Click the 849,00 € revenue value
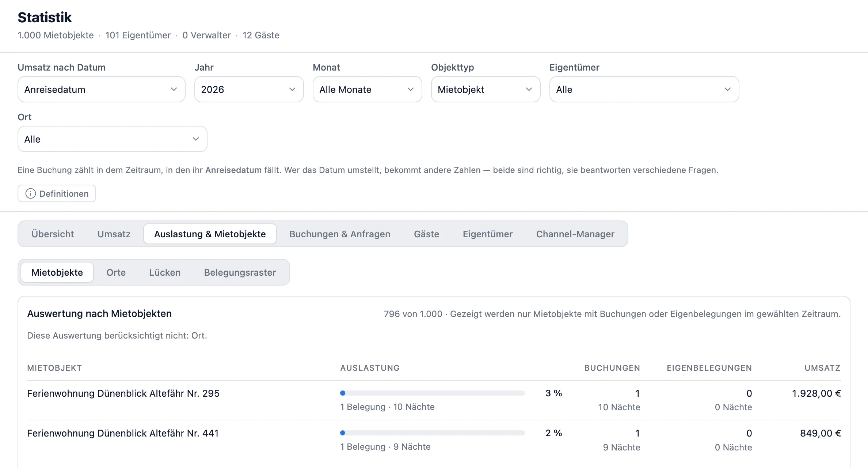This screenshot has width=868, height=468. tap(821, 433)
